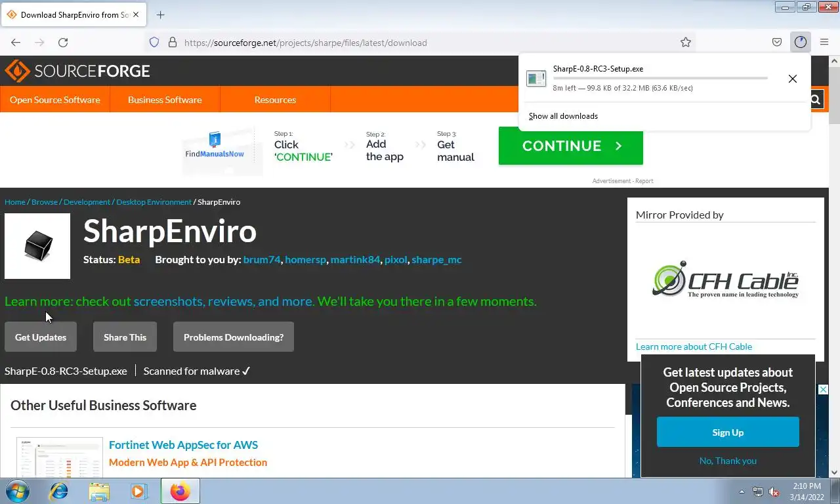The image size is (840, 504).
Task: Click the FindManualsNow ad logo
Action: click(x=215, y=146)
